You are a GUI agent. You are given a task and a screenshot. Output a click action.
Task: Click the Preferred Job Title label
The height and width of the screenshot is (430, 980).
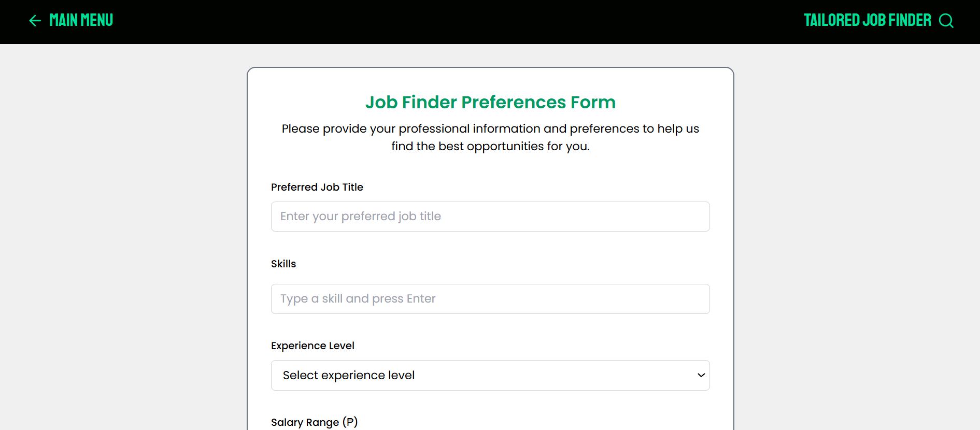click(317, 187)
